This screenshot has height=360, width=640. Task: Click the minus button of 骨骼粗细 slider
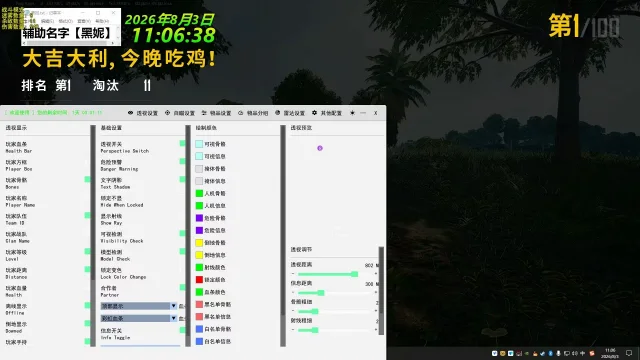(293, 311)
